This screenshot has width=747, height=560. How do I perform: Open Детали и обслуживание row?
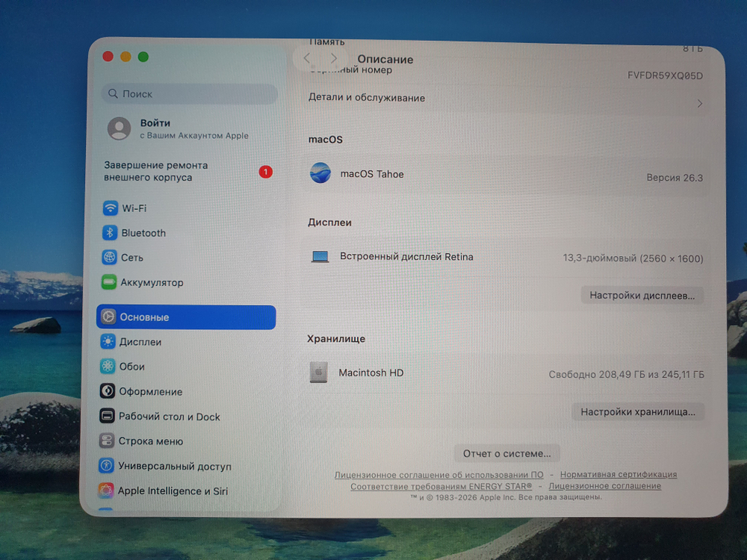(x=506, y=99)
